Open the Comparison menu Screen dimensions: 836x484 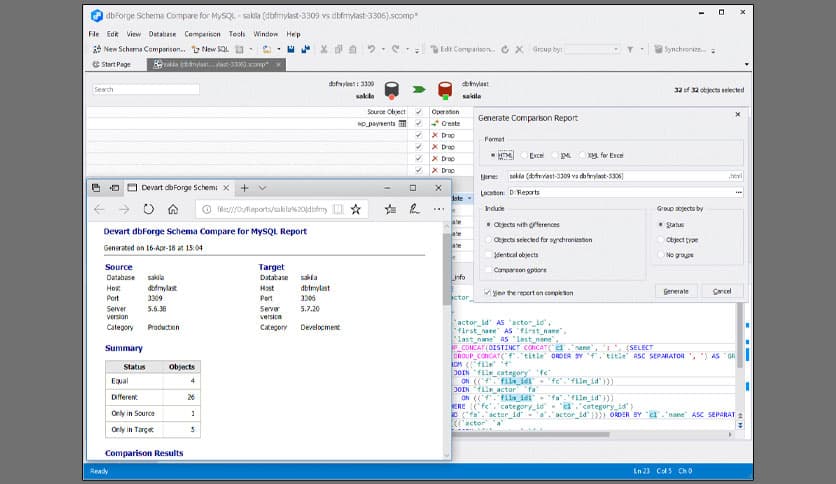click(202, 34)
